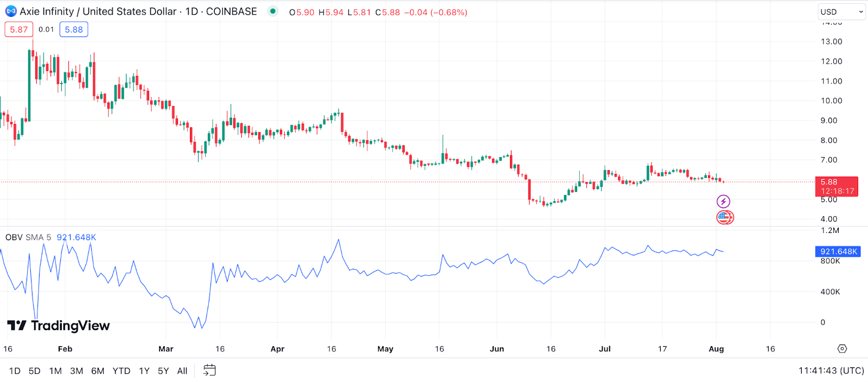Select the 5D time range
The width and height of the screenshot is (868, 382).
34,371
